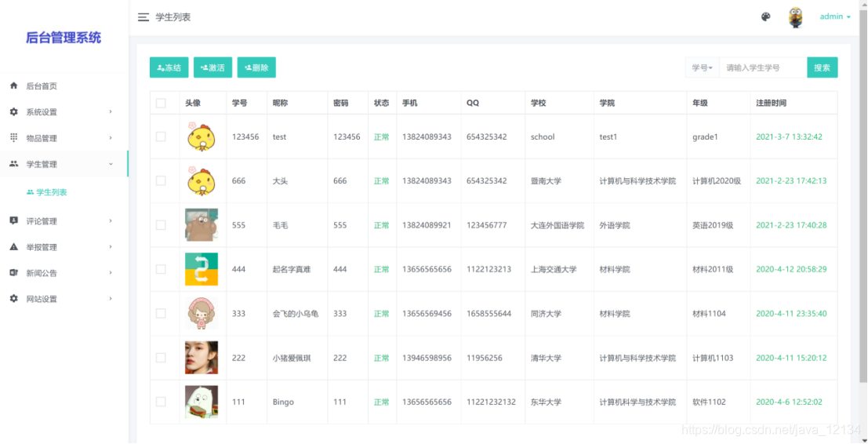This screenshot has width=868, height=444.
Task: Click the grid icon beside 物品管理
Action: tap(14, 138)
